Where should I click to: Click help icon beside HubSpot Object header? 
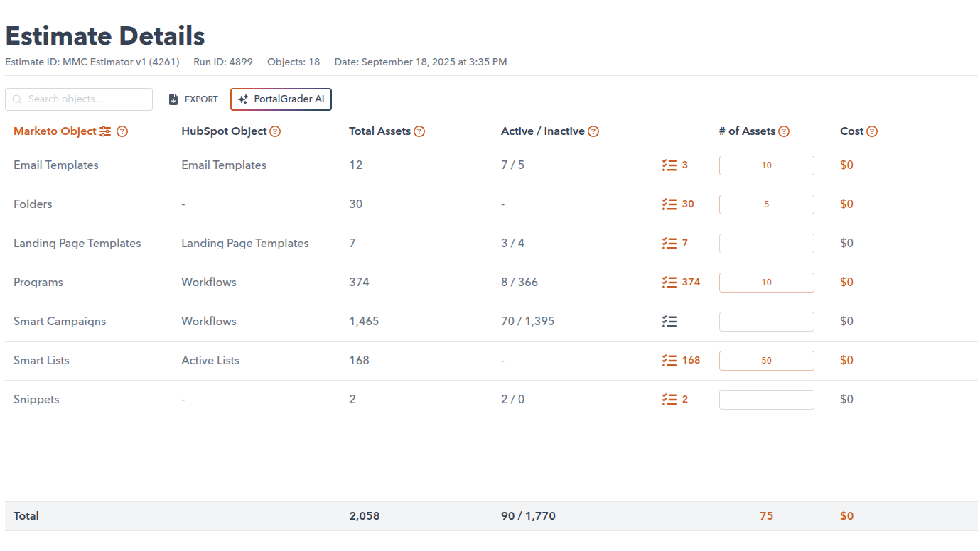pyautogui.click(x=275, y=131)
